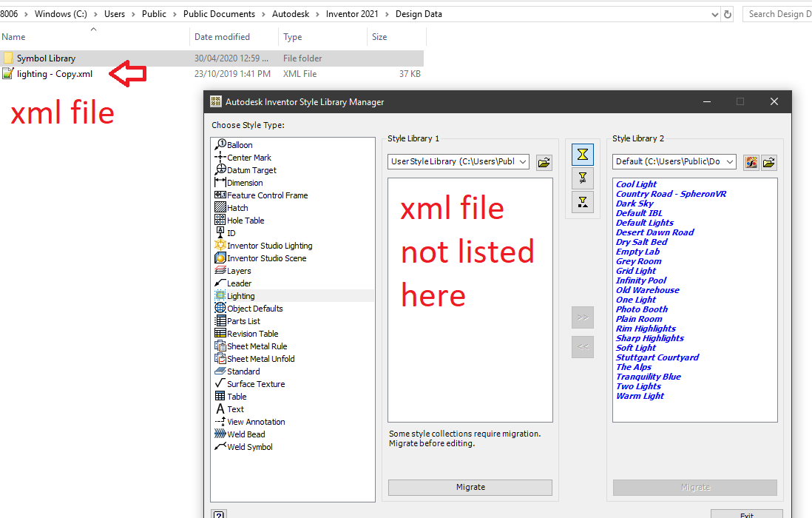
Task: Toggle the show-all-styles filter button
Action: [582, 155]
